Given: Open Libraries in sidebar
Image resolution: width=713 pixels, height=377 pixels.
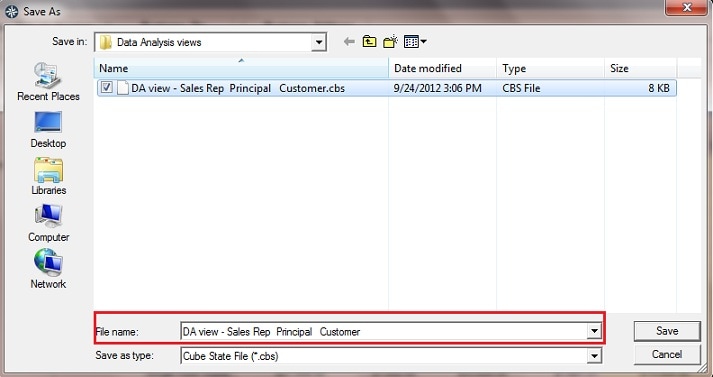Looking at the screenshot, I should [48, 176].
